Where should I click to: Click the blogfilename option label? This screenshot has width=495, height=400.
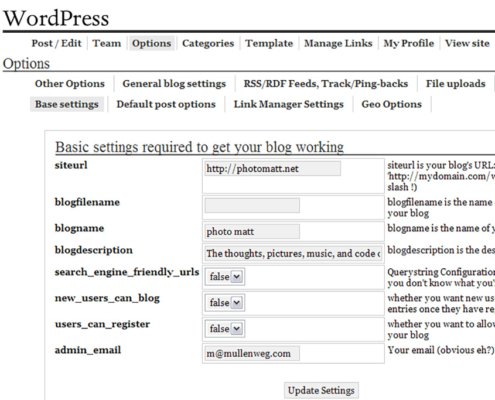click(87, 202)
